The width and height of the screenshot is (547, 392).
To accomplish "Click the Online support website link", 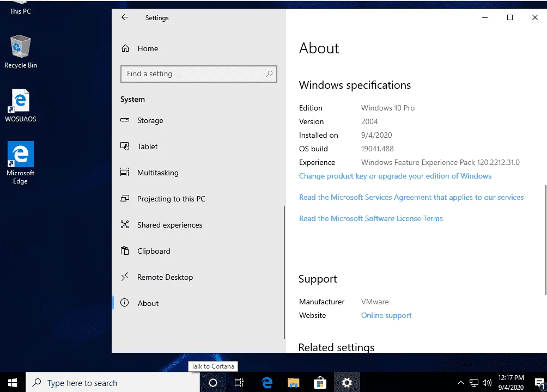I will 386,316.
